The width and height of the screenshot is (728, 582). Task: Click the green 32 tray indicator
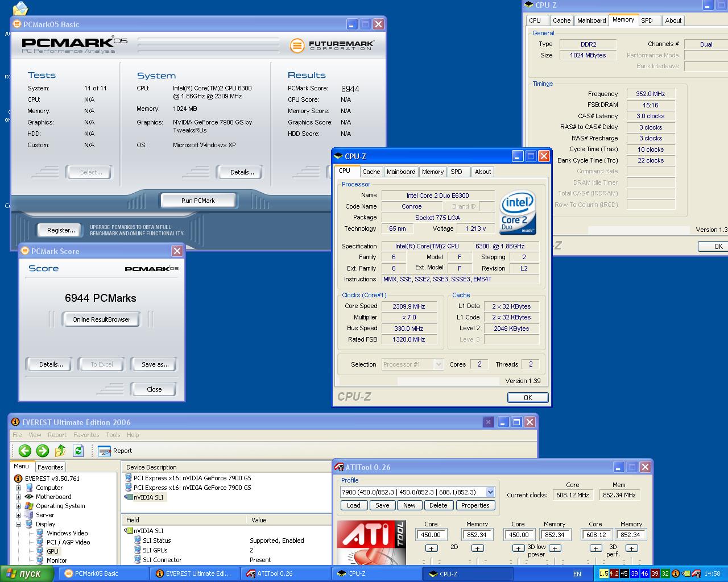click(x=665, y=573)
